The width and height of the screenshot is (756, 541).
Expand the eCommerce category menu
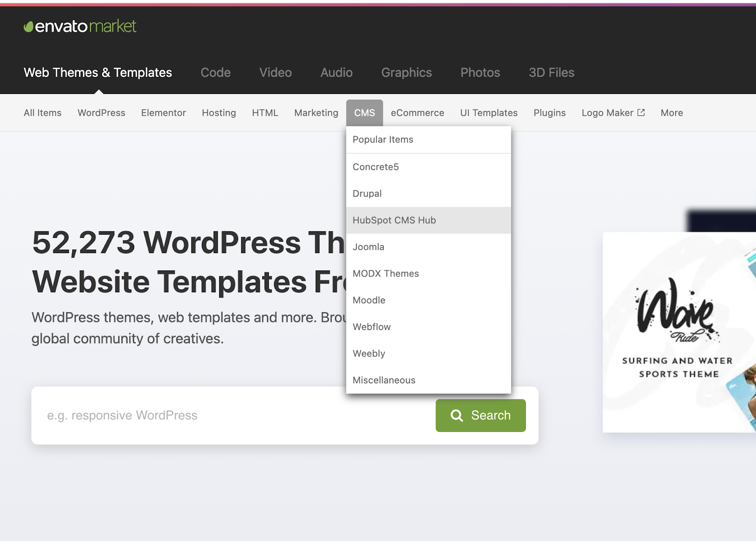click(x=417, y=113)
